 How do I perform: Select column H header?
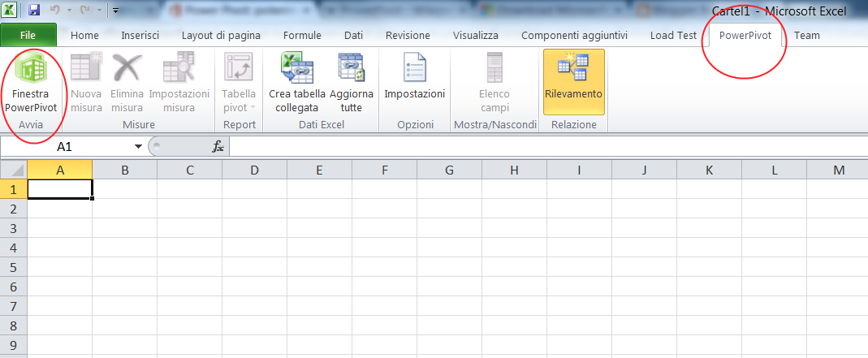(514, 170)
